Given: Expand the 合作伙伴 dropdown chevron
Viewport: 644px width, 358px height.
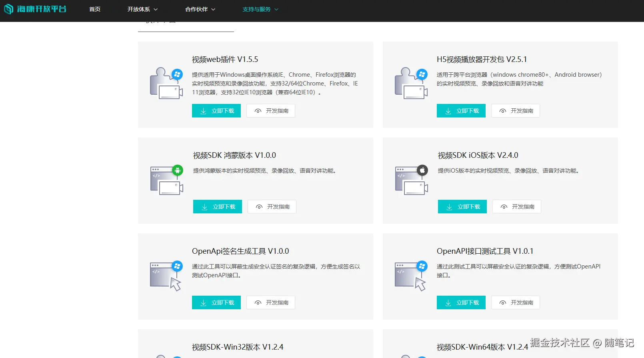Looking at the screenshot, I should pyautogui.click(x=213, y=9).
